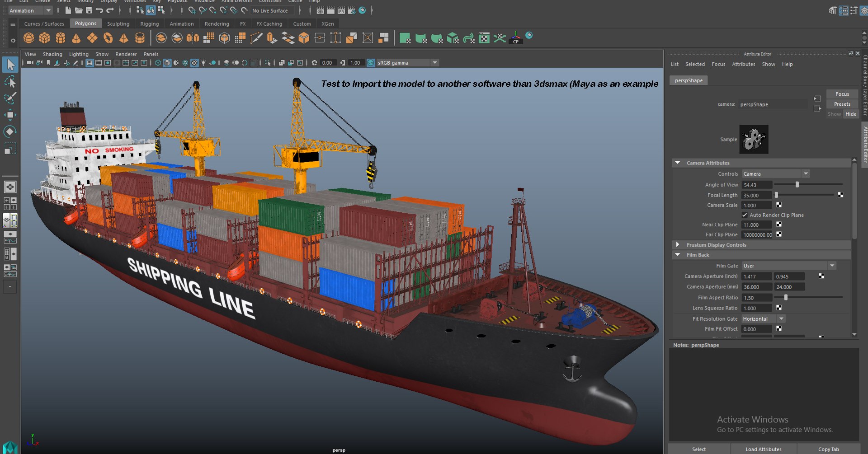
Task: Click the Save scene icon
Action: [89, 10]
